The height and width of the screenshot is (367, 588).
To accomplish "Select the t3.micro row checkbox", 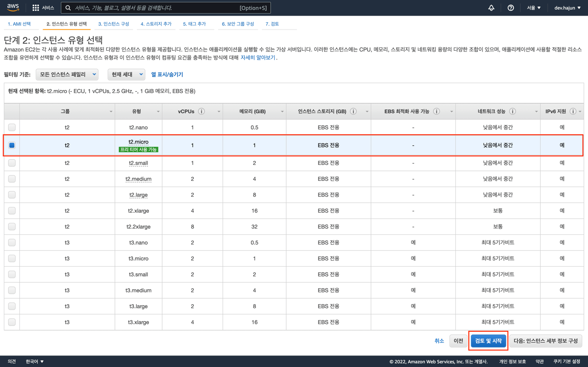I will tap(12, 259).
